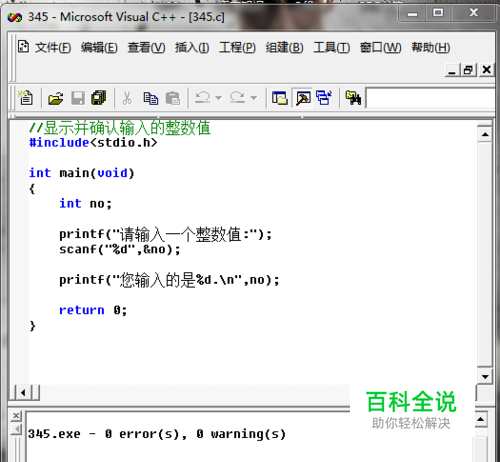Image resolution: width=500 pixels, height=462 pixels.
Task: Open the 组建(B) menu
Action: [285, 48]
